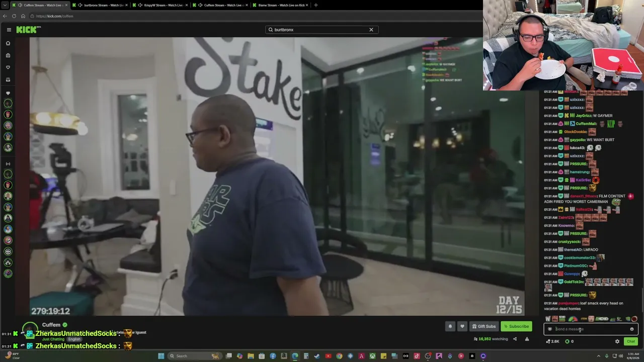The height and width of the screenshot is (362, 644).
Task: Click the Windows taskbar Search box
Action: [x=195, y=356]
